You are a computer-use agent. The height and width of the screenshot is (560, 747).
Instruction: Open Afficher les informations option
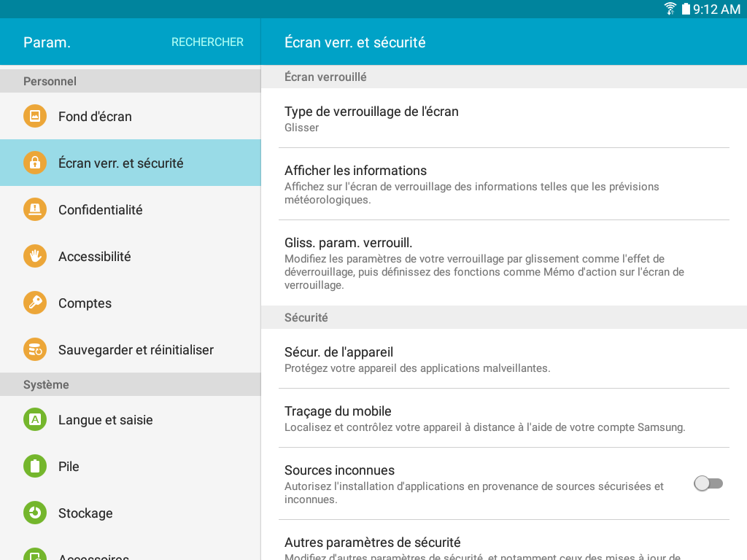pyautogui.click(x=504, y=184)
